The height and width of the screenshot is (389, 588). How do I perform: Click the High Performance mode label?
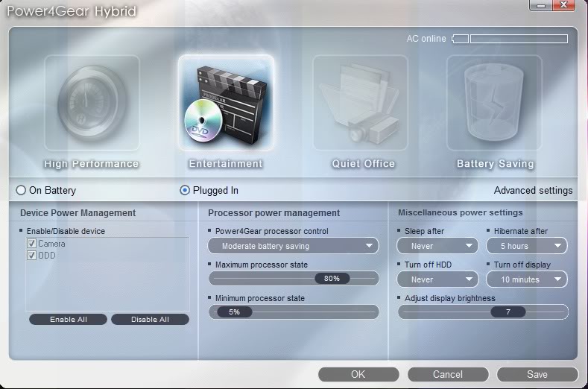tap(92, 164)
